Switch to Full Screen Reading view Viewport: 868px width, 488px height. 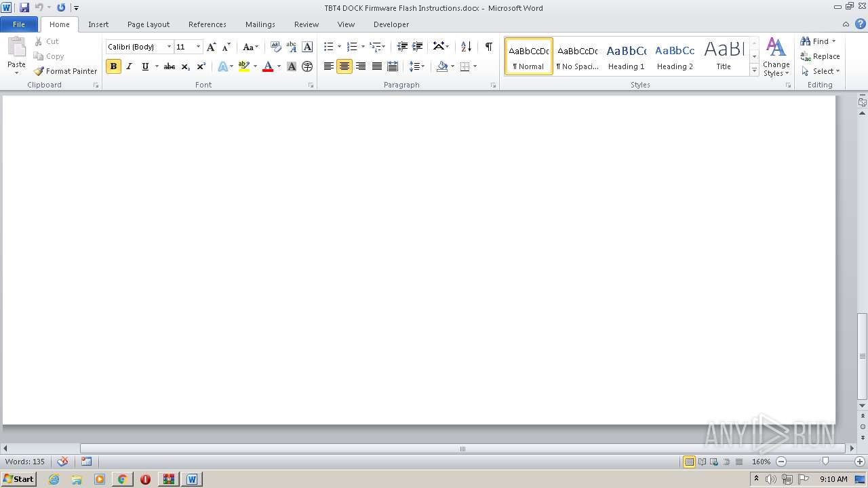point(702,462)
